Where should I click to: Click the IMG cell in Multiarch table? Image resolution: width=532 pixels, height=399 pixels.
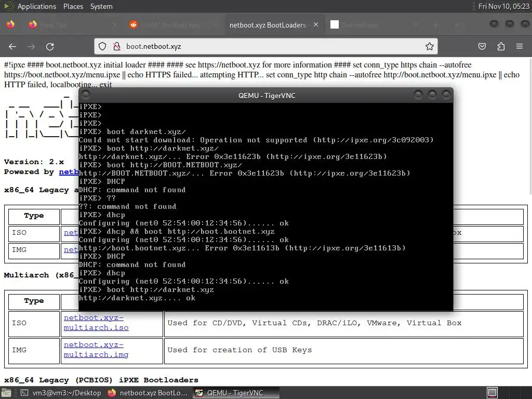pyautogui.click(x=34, y=351)
